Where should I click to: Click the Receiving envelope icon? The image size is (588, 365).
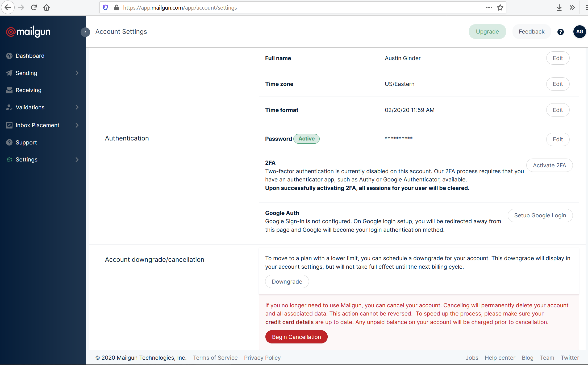[x=9, y=90]
